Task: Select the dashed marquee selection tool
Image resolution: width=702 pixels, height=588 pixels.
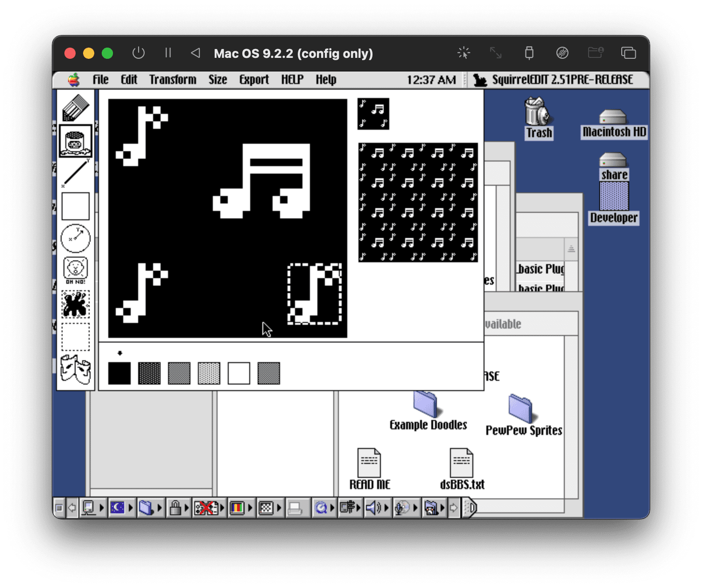Action: (x=75, y=336)
